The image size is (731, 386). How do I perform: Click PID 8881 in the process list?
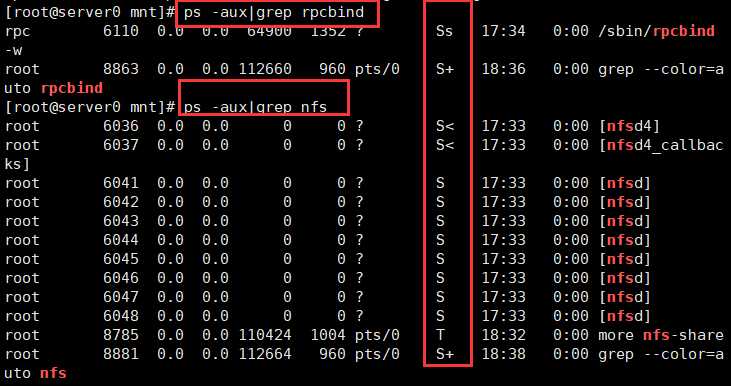click(121, 354)
